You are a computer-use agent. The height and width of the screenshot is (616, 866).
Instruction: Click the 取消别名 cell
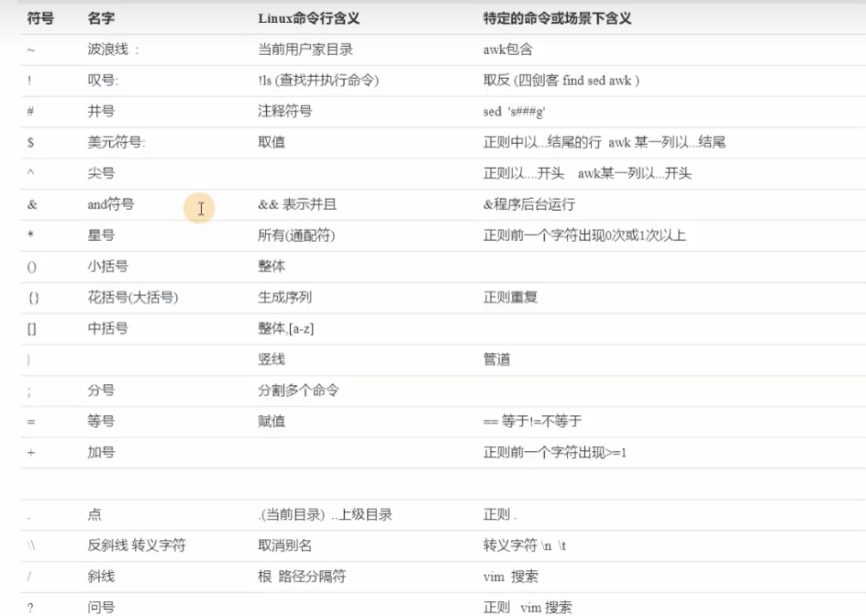pyautogui.click(x=284, y=546)
